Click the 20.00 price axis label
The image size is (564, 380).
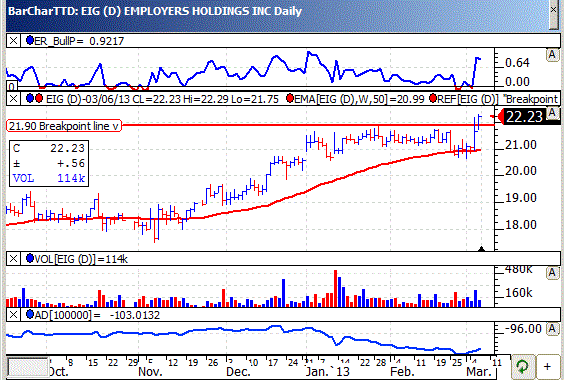(521, 171)
